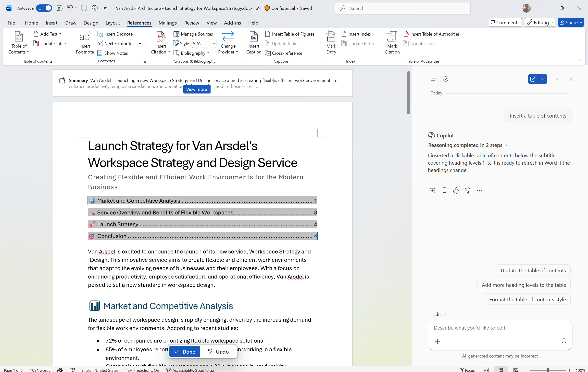Adjust the zoom slider in status bar
This screenshot has height=372, width=588.
[548, 370]
